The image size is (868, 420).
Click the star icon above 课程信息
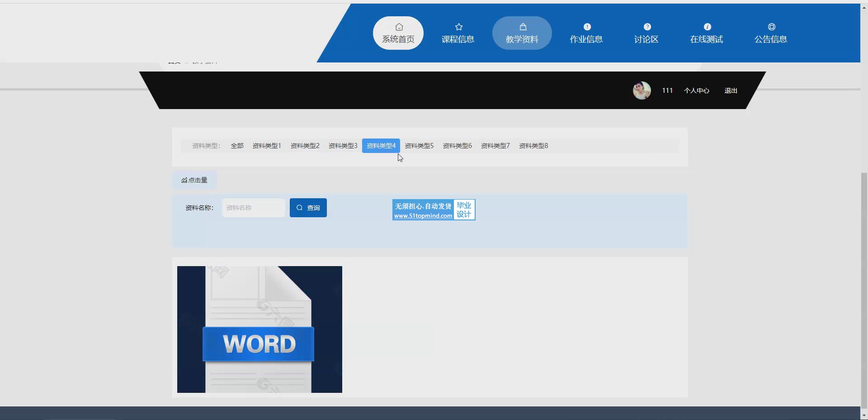458,27
